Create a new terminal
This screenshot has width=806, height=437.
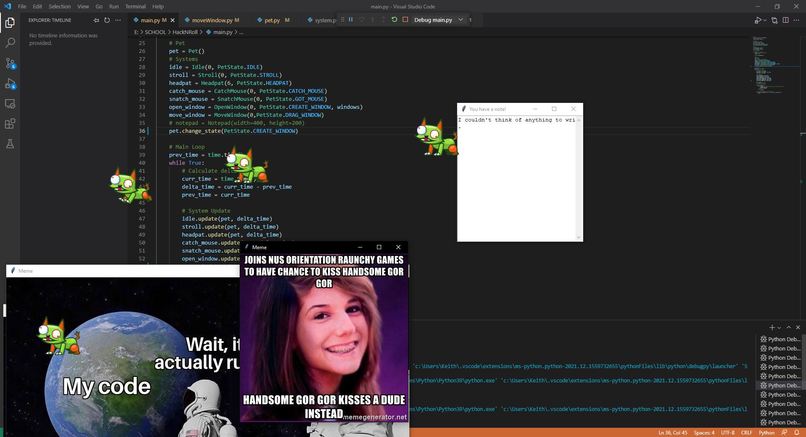(x=772, y=327)
